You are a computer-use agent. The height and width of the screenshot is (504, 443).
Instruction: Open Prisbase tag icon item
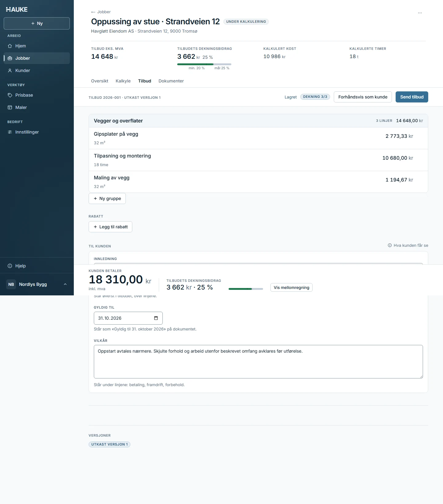point(37,95)
